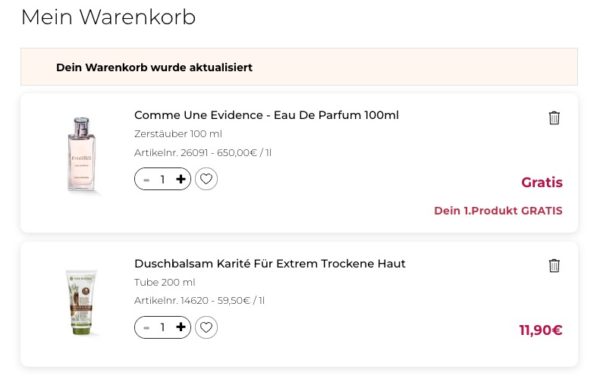Open Comme Une Evidence - Eau De Parfum title
600x388 pixels.
266,115
